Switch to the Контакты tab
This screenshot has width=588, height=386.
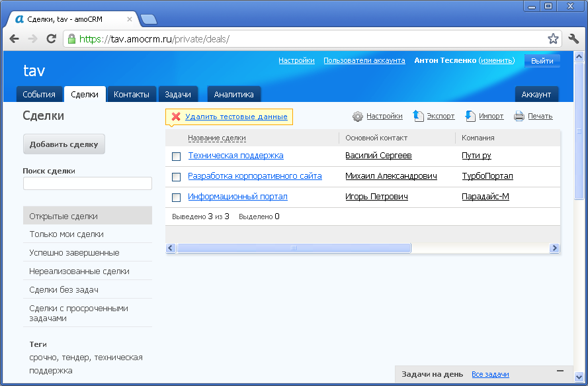point(132,93)
